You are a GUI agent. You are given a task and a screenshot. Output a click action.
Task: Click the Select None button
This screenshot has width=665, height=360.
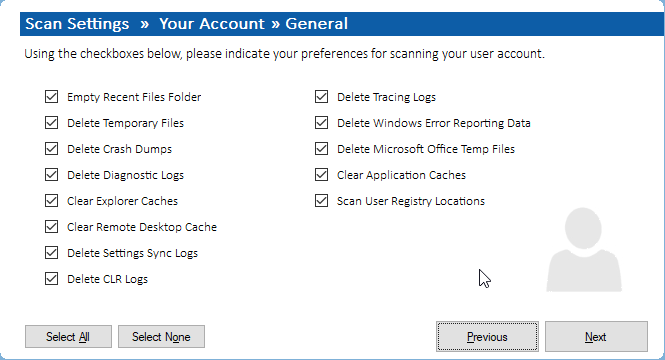161,337
